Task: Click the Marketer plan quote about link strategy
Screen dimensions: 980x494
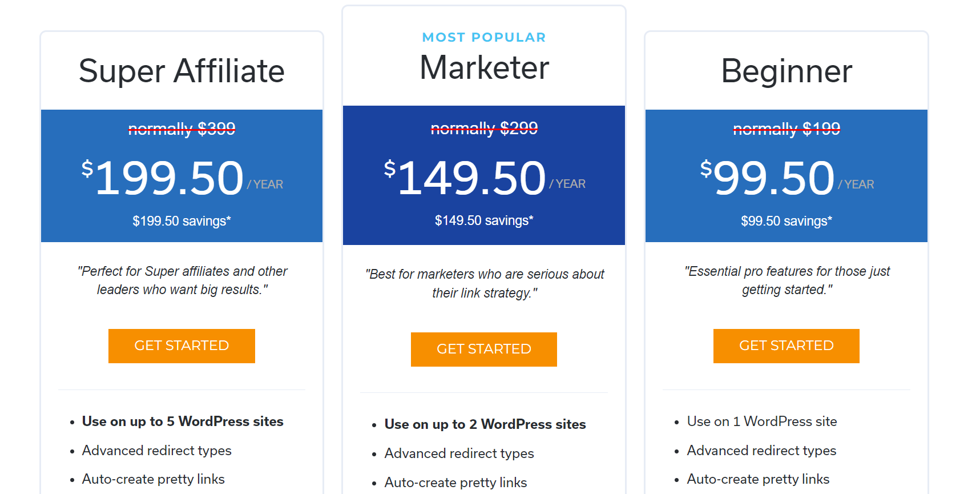Action: coord(484,283)
